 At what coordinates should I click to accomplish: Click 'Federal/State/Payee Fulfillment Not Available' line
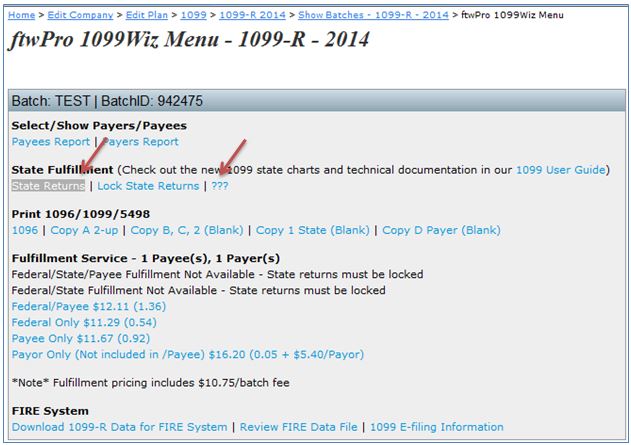click(217, 274)
